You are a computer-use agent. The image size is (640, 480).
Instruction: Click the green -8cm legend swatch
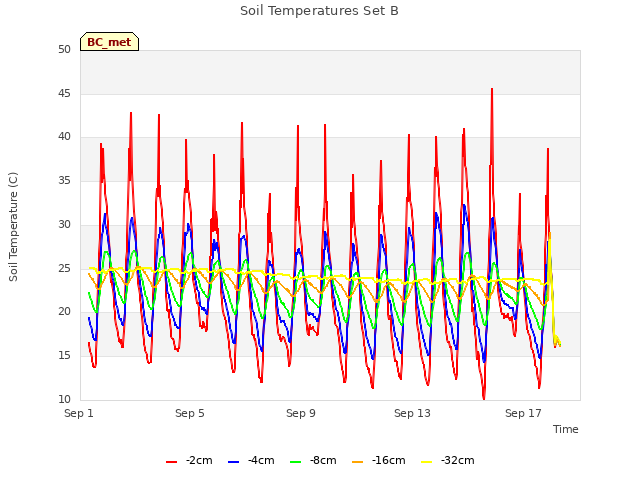[x=296, y=462]
